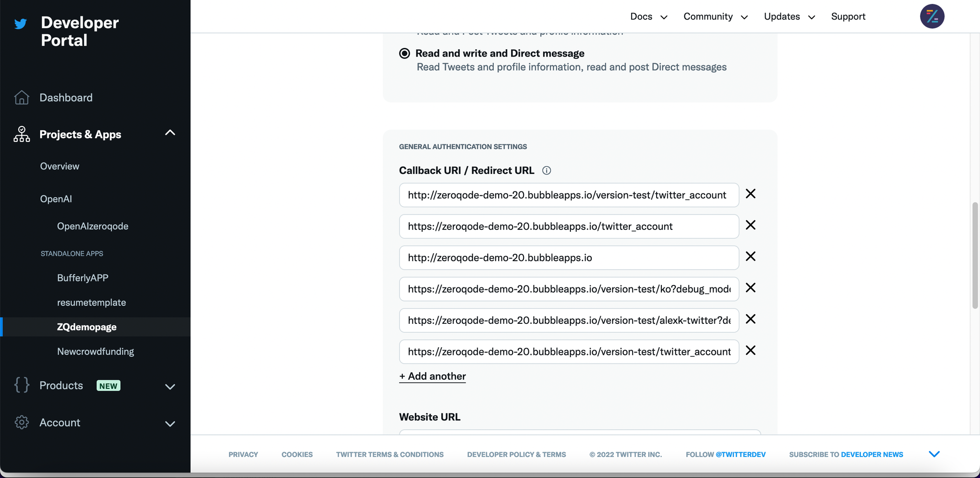Edit the http://zeroqode-demo-20.bubbleapps.io URL field
This screenshot has width=980, height=478.
(x=569, y=258)
